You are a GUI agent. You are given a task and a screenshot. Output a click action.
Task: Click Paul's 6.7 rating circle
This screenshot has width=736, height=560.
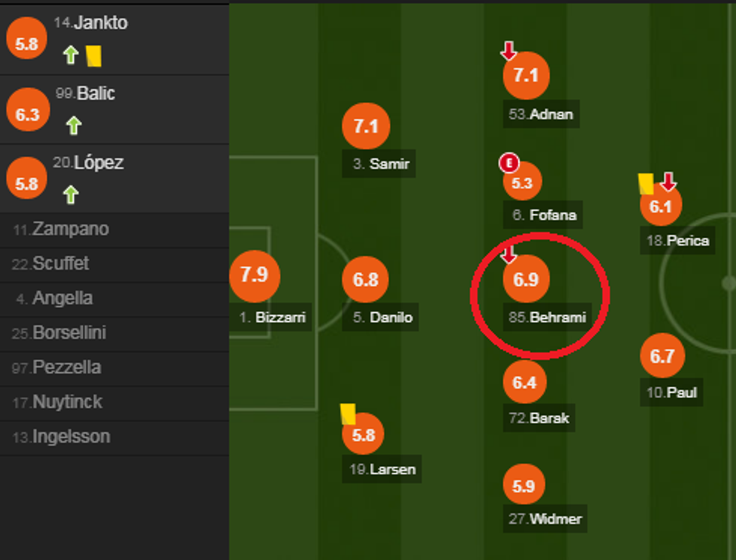[662, 356]
